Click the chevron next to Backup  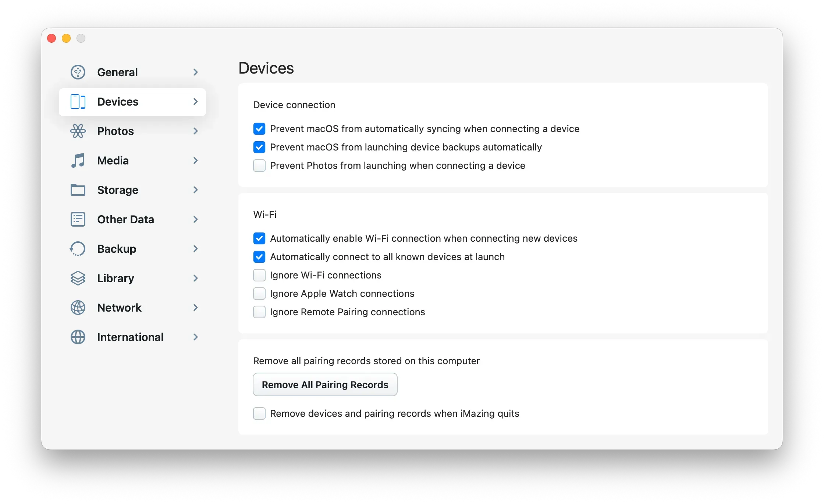[195, 249]
